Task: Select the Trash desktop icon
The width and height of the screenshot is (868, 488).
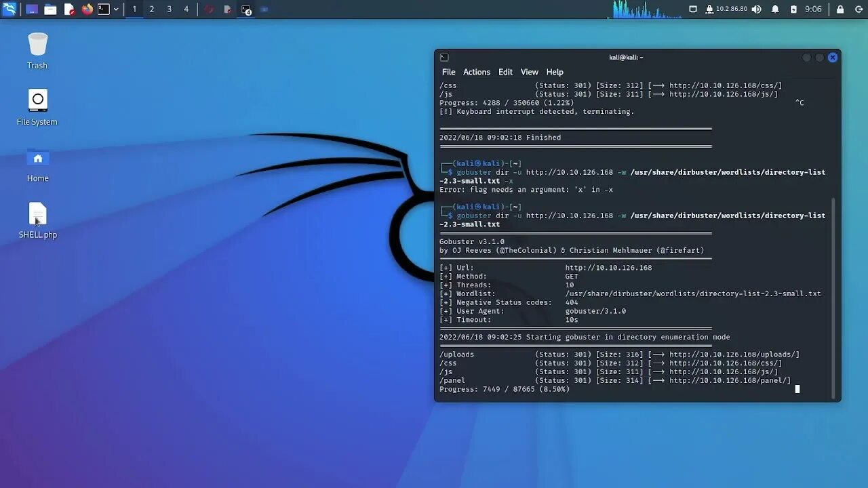Action: (37, 51)
